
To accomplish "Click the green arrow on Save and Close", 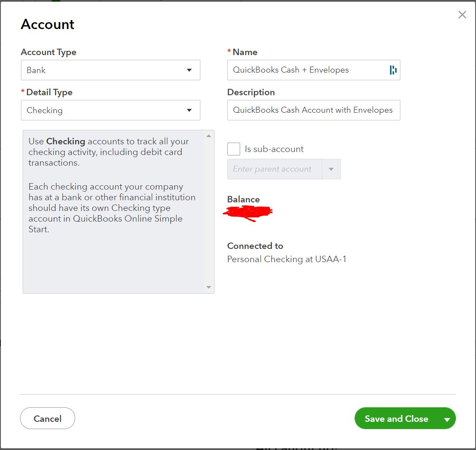I will pos(447,418).
